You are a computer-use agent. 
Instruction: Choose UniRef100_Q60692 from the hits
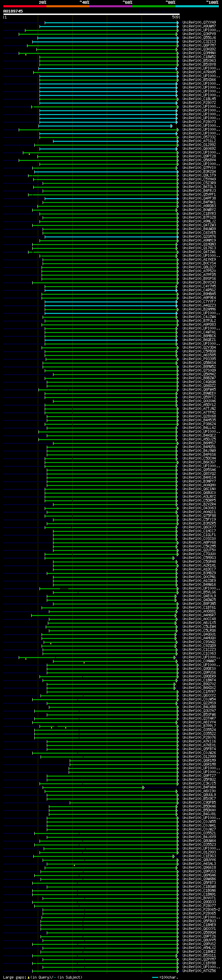coord(199,148)
